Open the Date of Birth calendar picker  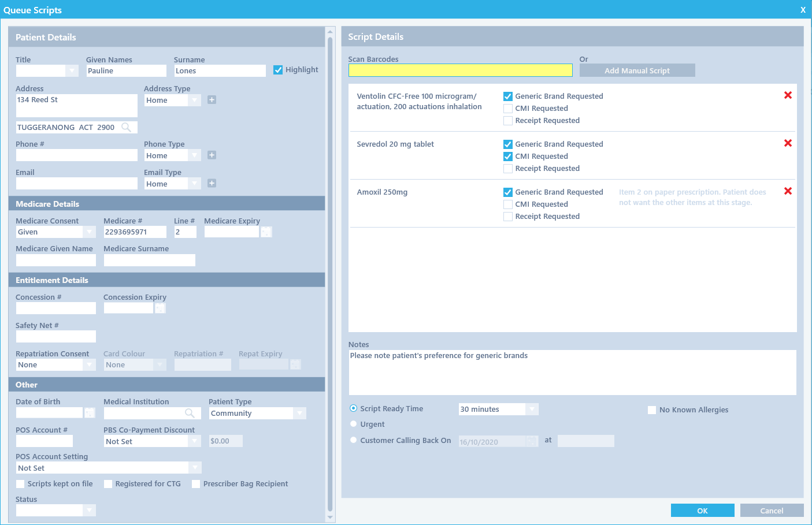pyautogui.click(x=90, y=413)
